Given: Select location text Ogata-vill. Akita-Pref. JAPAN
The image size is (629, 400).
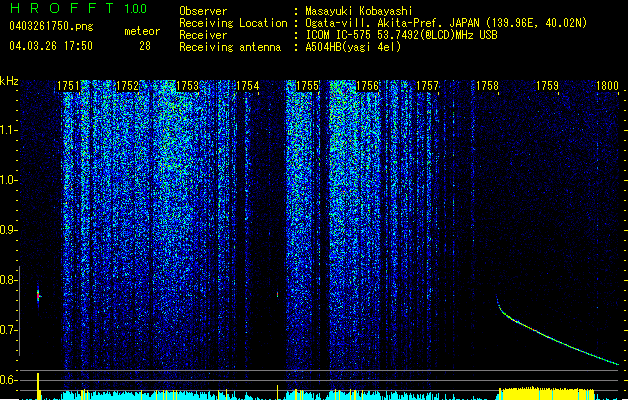Looking at the screenshot, I should 393,23.
